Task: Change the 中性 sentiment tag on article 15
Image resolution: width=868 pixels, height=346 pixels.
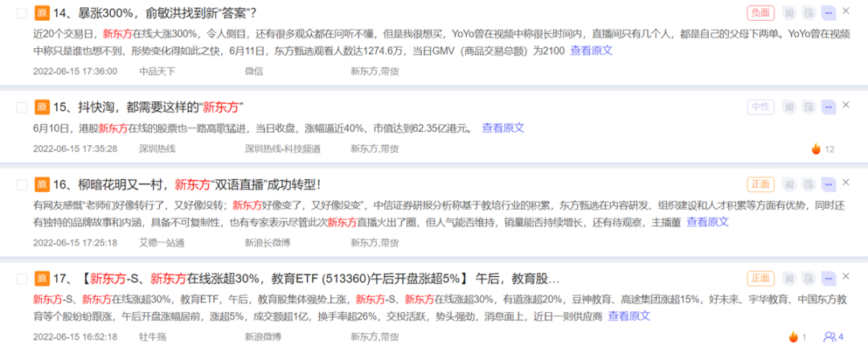Action: pos(760,107)
